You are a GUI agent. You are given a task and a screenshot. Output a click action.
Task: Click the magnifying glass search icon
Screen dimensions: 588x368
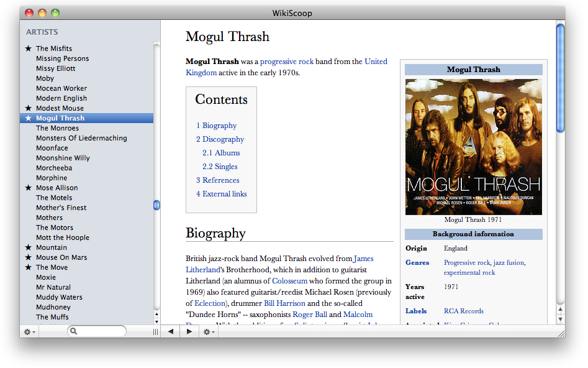[73, 331]
